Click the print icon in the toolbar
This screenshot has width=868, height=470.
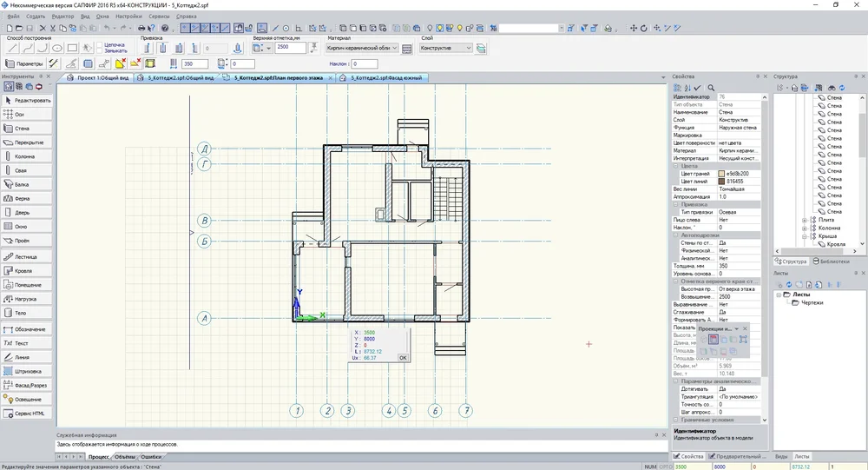(141, 28)
